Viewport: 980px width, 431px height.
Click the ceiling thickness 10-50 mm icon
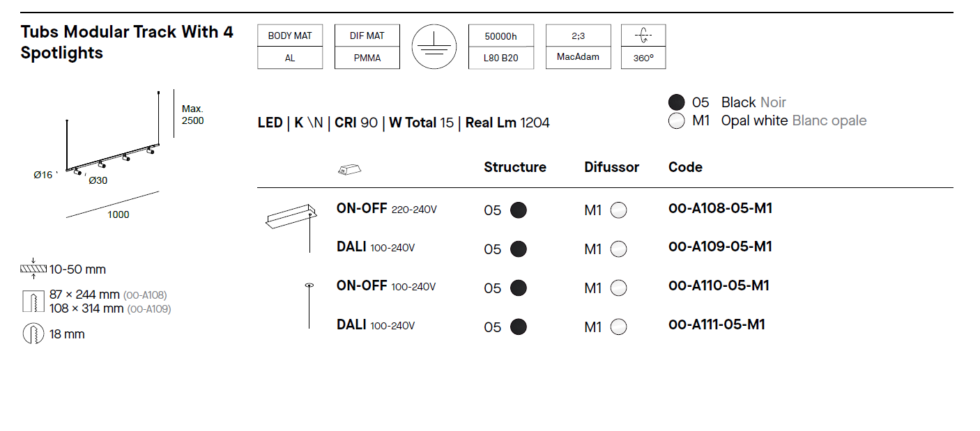(33, 269)
